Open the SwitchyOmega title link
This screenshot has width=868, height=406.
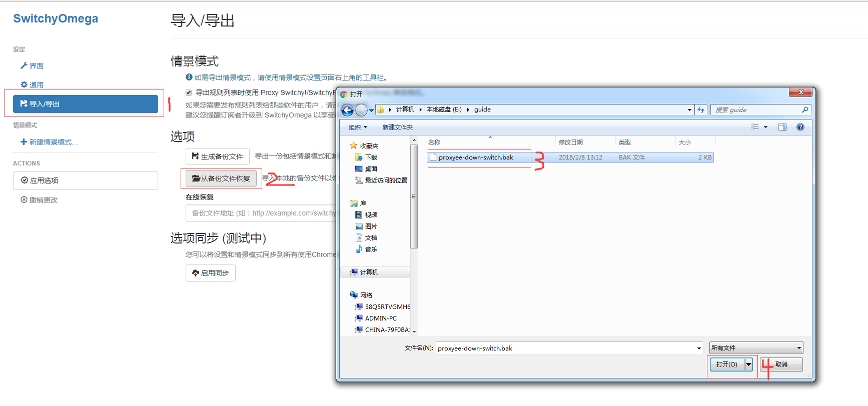56,18
